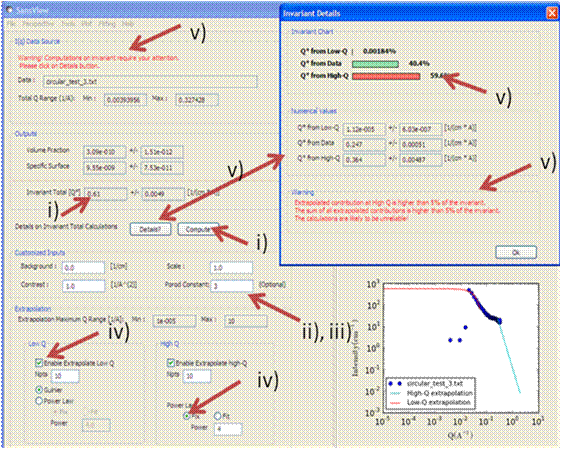Open the Perspective menu
Viewport: 572px width, 449px height.
point(38,24)
